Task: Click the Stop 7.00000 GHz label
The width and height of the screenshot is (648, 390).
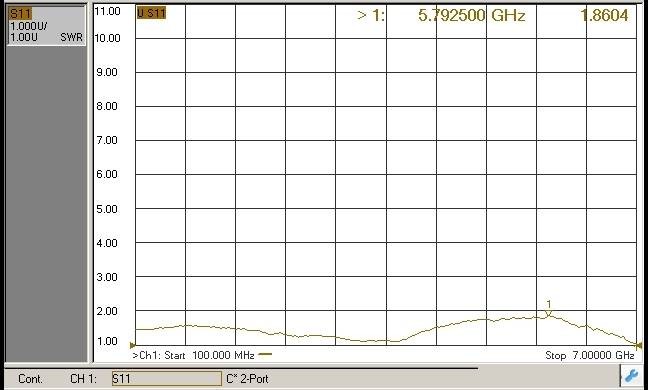Action: 590,355
